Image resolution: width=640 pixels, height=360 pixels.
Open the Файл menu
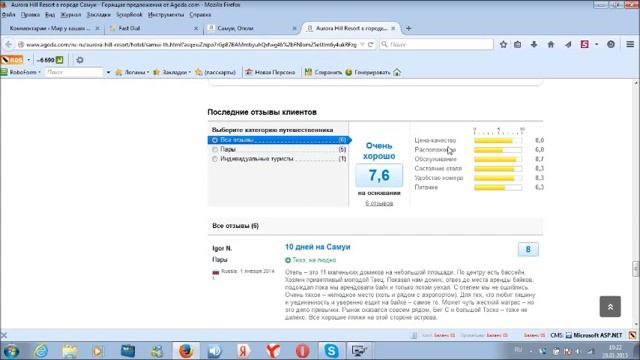click(x=9, y=15)
